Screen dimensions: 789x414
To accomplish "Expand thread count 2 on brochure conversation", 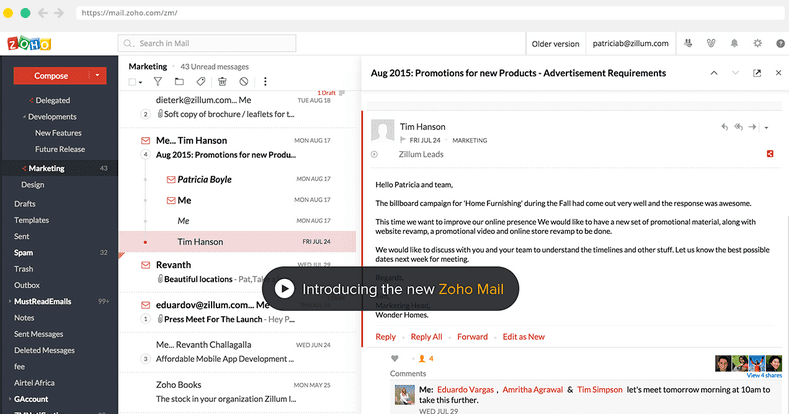I will 145,114.
